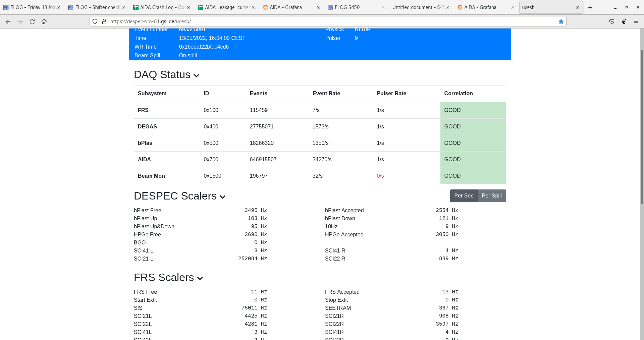
Task: Go back to the previous page
Action: 8,21
